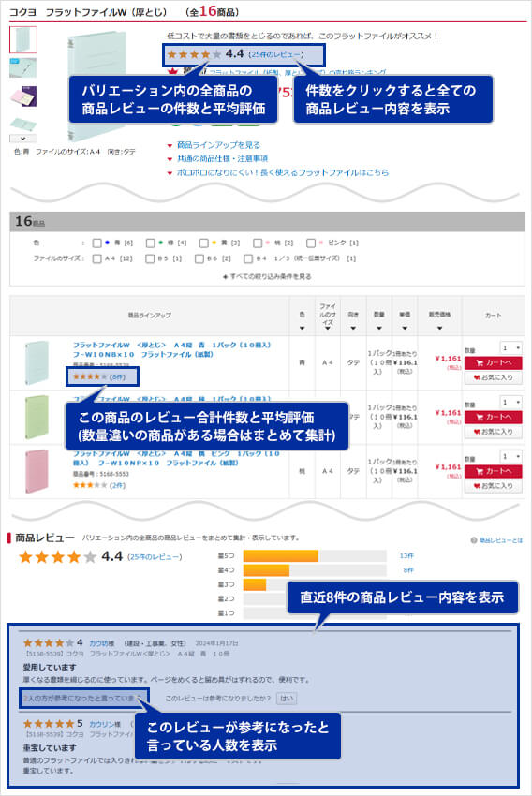The width and height of the screenshot is (532, 796).
Task: Open the sort arrow under the 販売価格 column
Action: 439,329
